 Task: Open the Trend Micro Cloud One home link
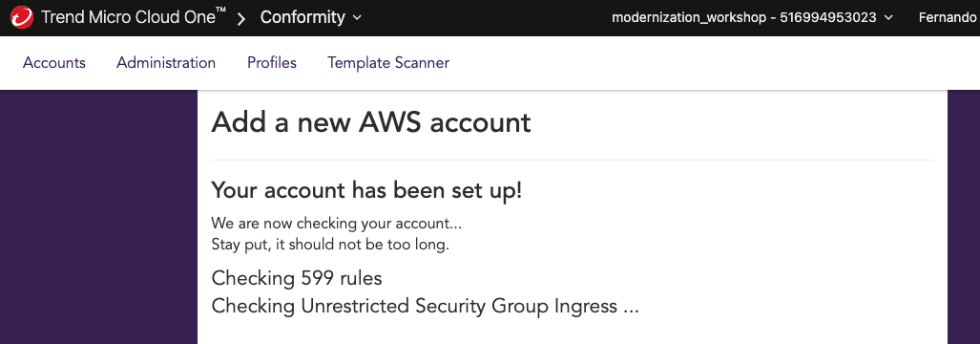[134, 17]
